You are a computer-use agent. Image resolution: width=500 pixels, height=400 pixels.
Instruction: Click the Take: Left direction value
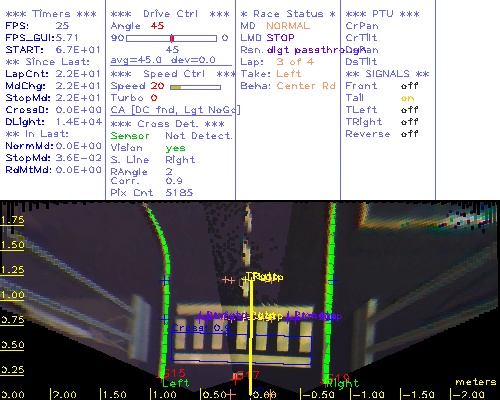pyautogui.click(x=289, y=74)
